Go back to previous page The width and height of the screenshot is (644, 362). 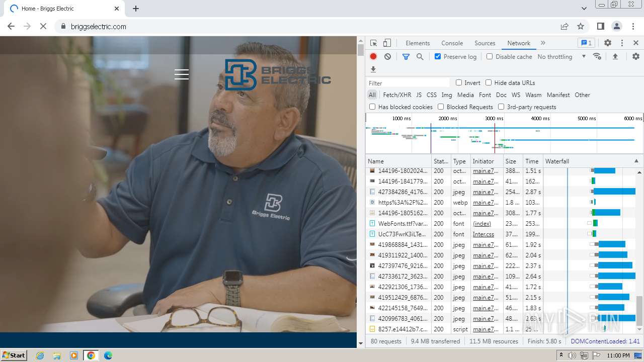(11, 27)
